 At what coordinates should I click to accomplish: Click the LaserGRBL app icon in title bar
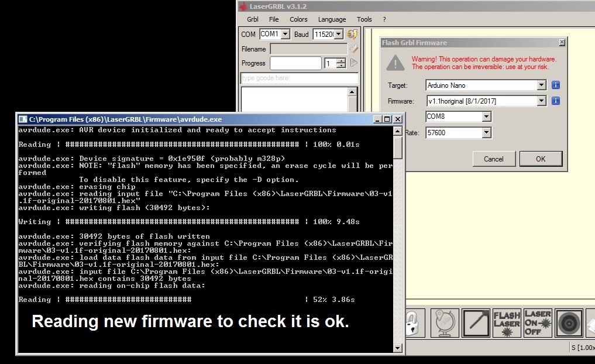pyautogui.click(x=243, y=6)
